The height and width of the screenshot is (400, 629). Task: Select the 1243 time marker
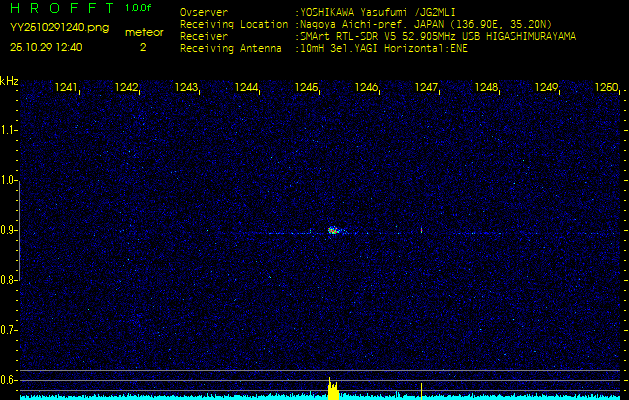point(187,88)
